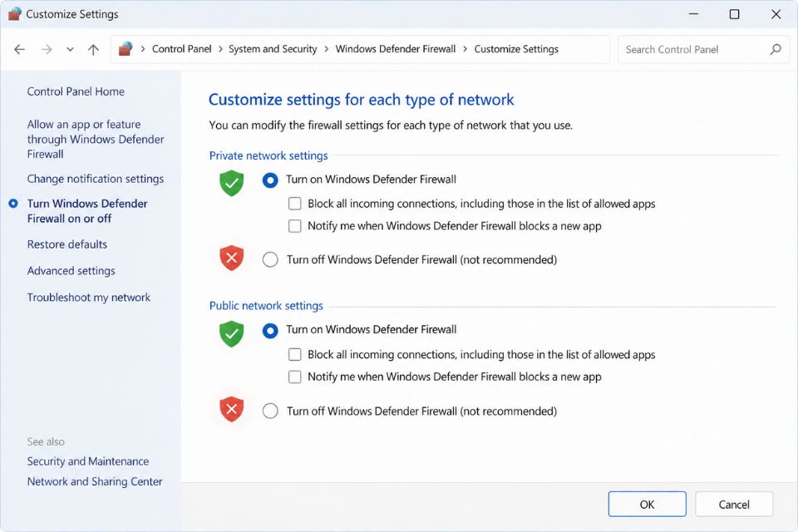The image size is (798, 532).
Task: Click green shield under Private network settings
Action: click(x=232, y=183)
